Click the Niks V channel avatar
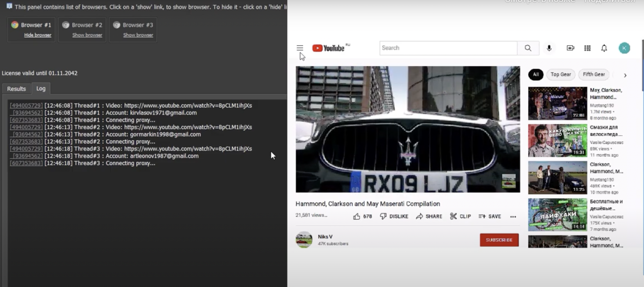This screenshot has height=287, width=644. (304, 240)
